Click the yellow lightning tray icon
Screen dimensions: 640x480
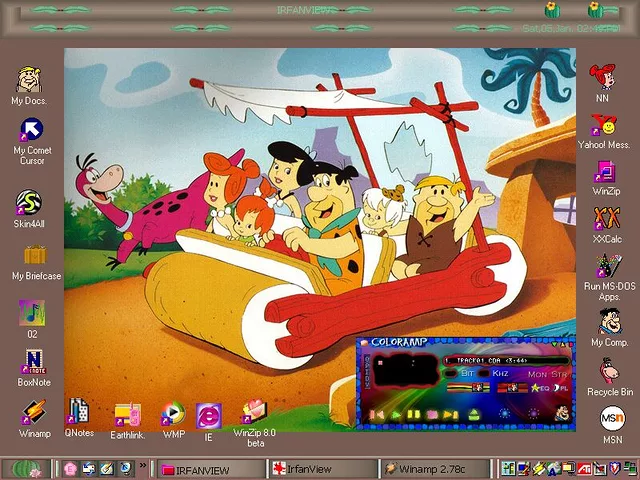[539, 468]
